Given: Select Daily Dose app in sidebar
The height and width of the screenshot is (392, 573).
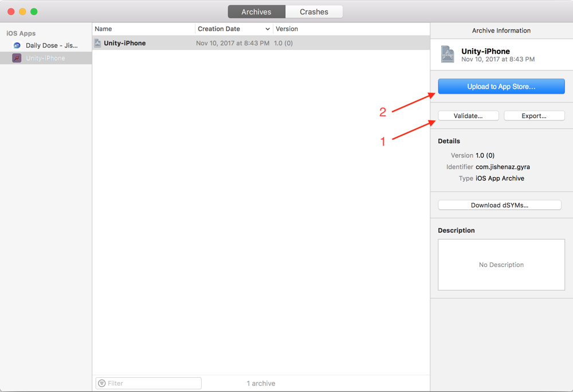Looking at the screenshot, I should 46,45.
